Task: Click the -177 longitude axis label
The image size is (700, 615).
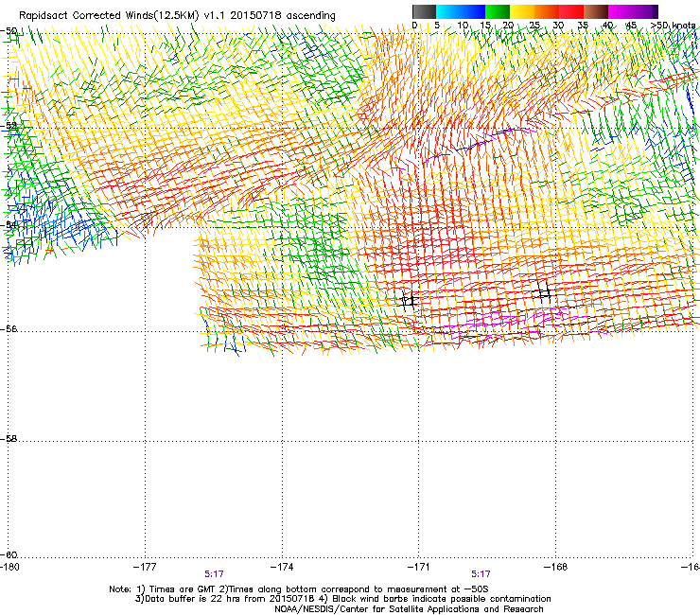Action: pos(145,567)
